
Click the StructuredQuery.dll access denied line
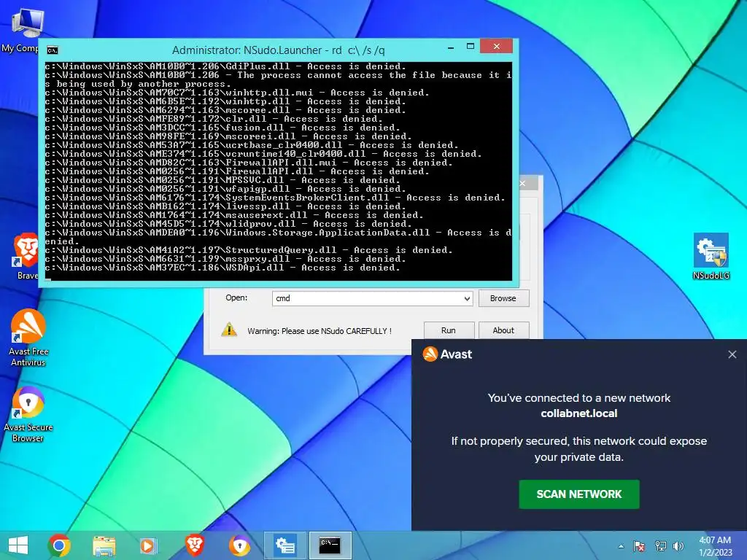[x=249, y=250]
